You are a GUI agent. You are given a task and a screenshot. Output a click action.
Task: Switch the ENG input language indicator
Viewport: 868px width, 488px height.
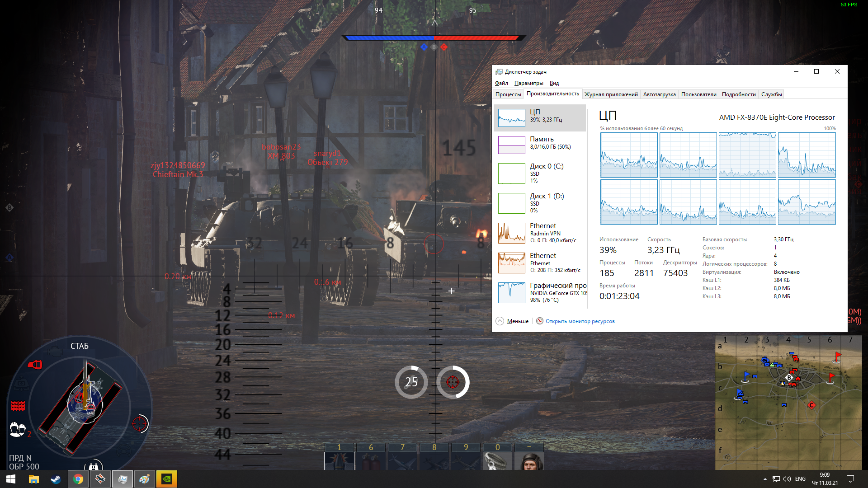pos(800,479)
